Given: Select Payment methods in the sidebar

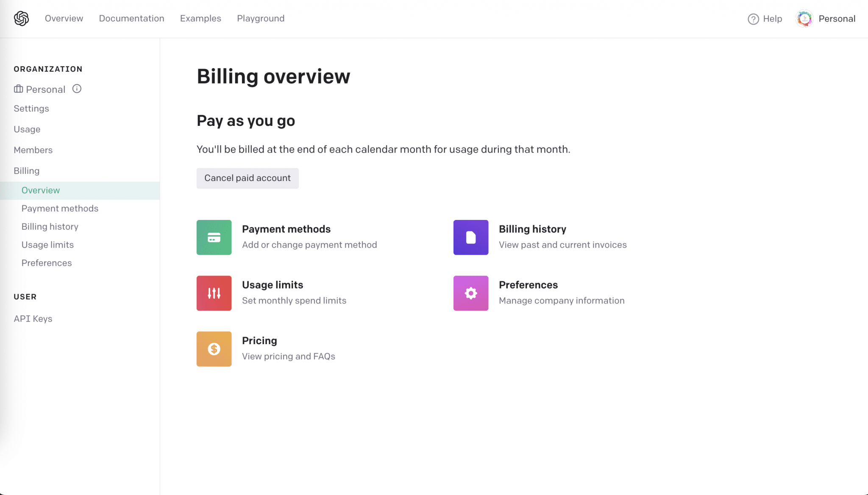Looking at the screenshot, I should (60, 209).
